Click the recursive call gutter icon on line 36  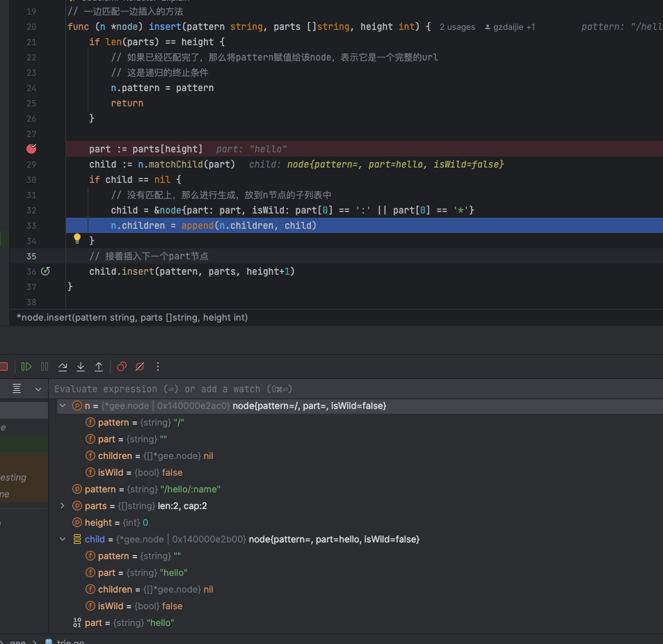[x=46, y=271]
